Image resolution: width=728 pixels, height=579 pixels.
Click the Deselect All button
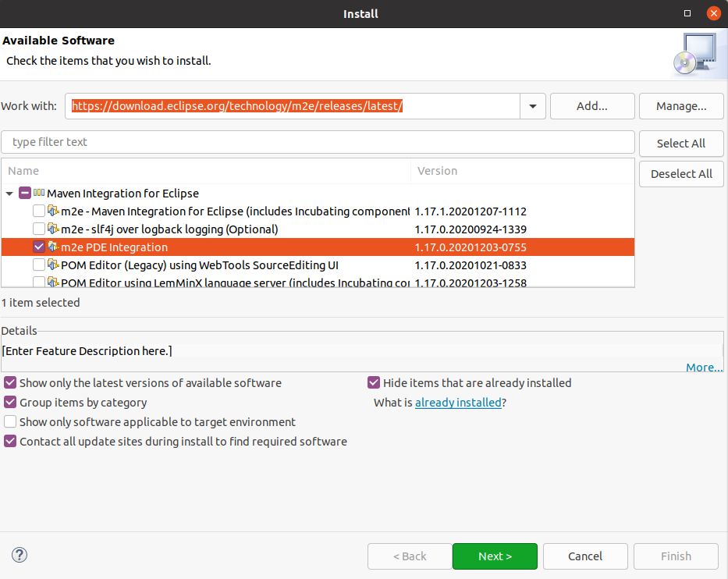click(681, 174)
